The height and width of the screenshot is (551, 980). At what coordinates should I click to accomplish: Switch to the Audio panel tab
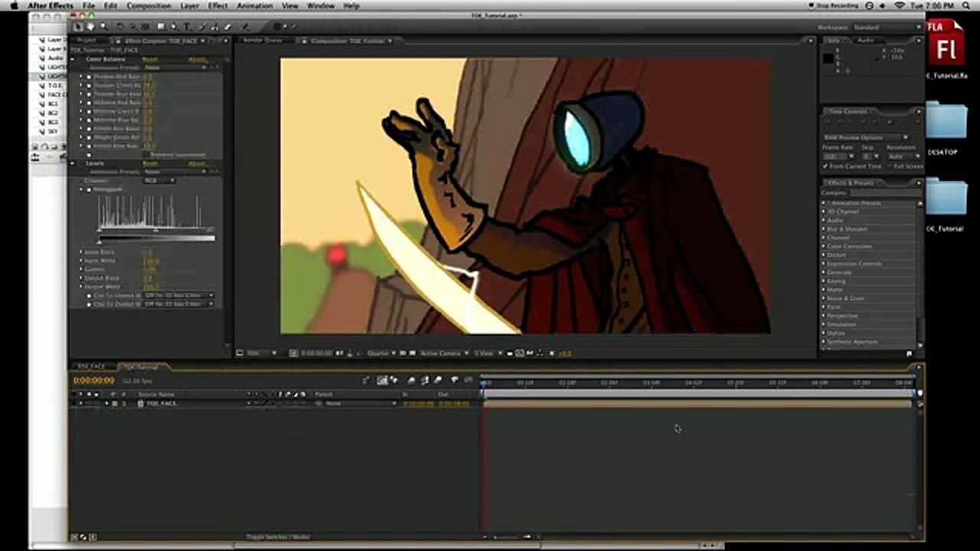(866, 40)
